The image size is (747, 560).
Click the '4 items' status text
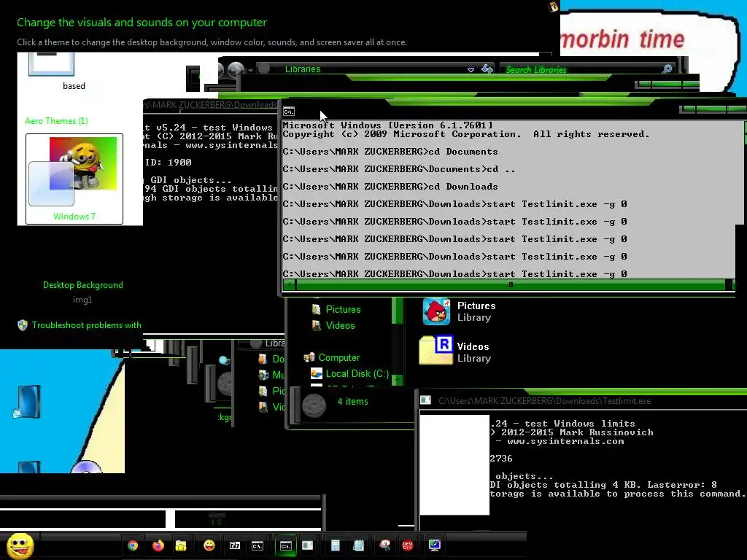tap(352, 402)
